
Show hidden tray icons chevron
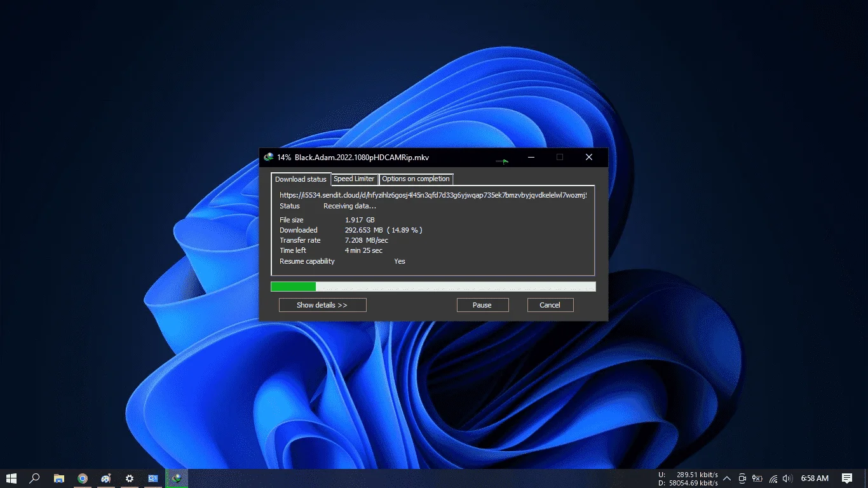point(727,478)
